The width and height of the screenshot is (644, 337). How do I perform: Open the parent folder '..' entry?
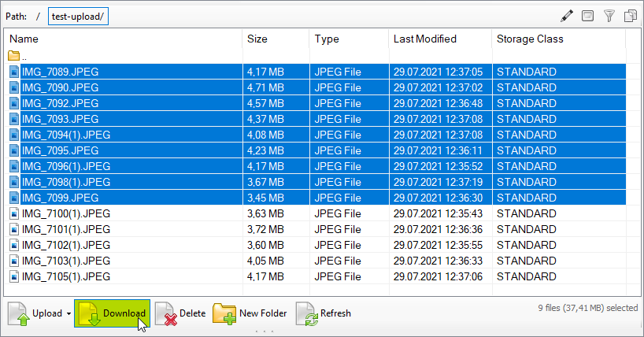(17, 56)
